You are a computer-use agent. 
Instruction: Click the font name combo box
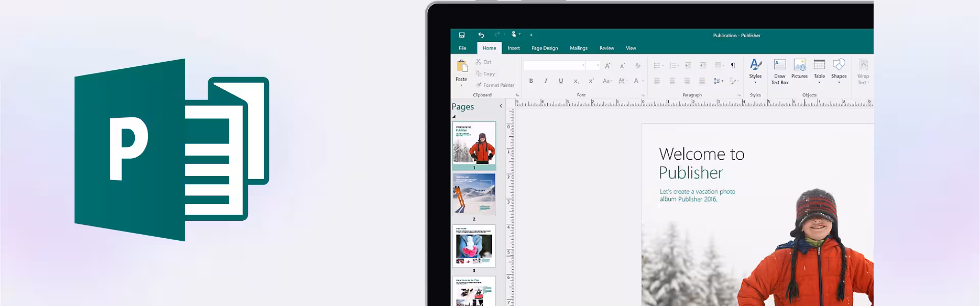click(x=554, y=65)
